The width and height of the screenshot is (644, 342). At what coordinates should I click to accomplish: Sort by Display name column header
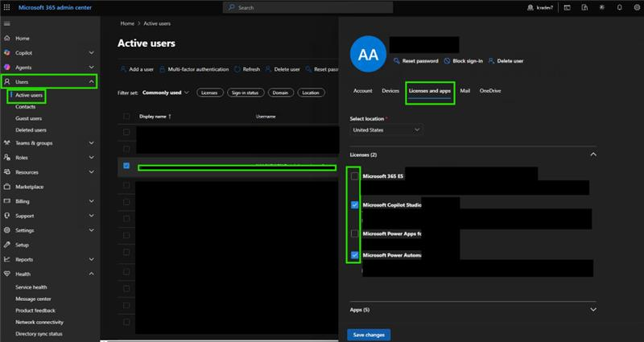155,117
